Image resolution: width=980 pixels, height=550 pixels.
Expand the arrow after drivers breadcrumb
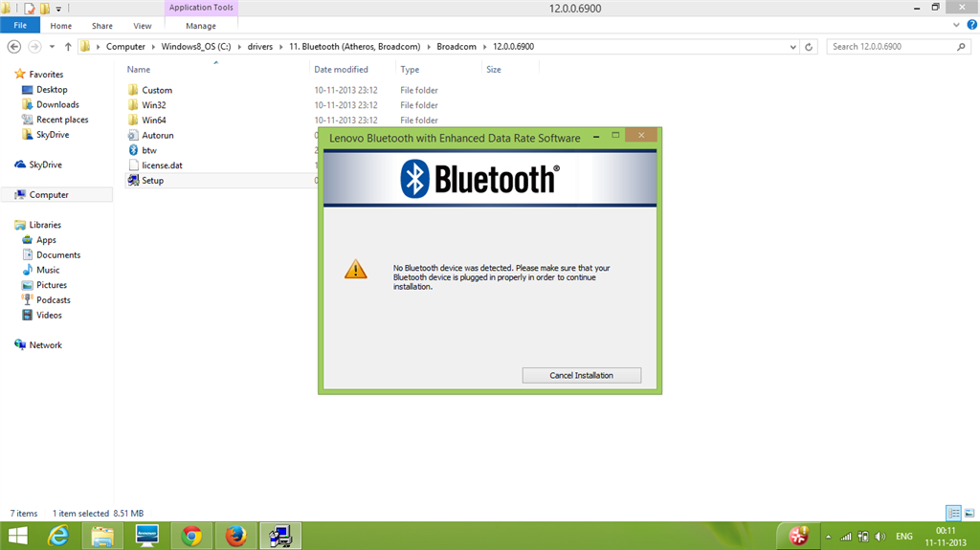(280, 47)
